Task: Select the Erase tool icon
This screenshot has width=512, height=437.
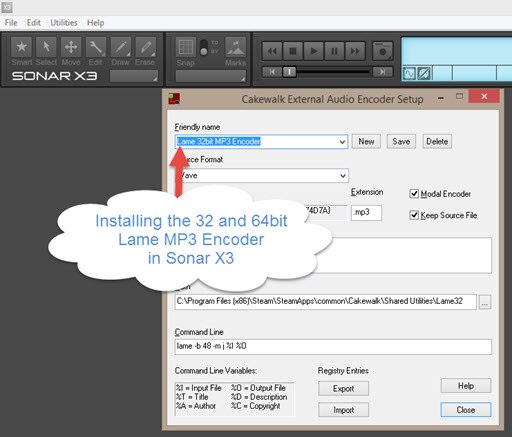Action: coord(145,47)
